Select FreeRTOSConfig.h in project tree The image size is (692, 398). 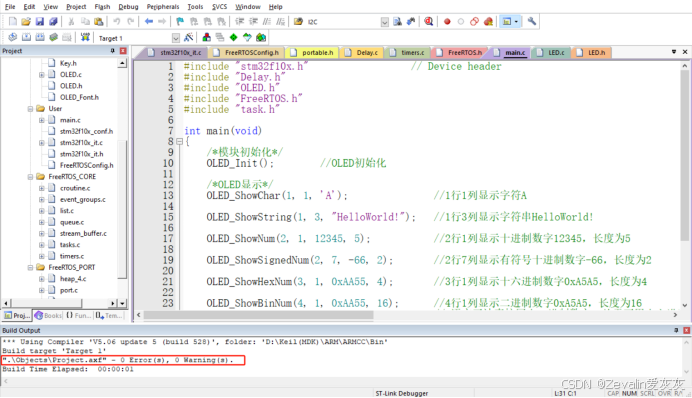click(x=86, y=165)
